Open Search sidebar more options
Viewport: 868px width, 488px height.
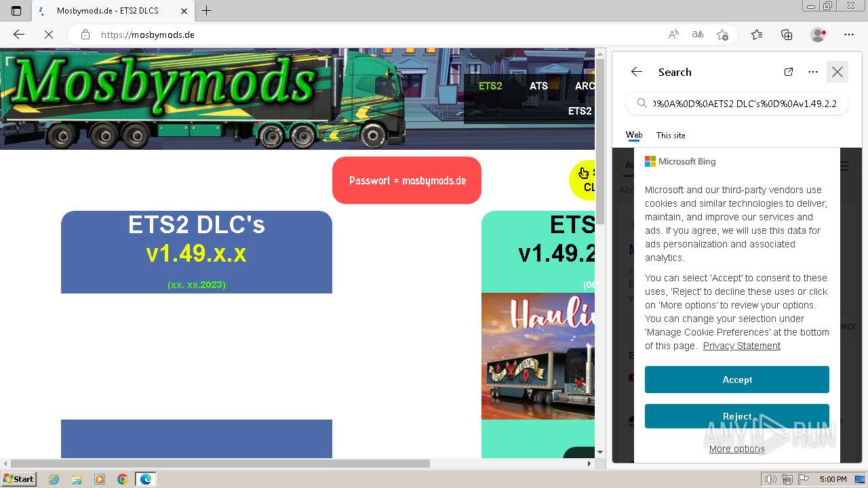point(813,72)
